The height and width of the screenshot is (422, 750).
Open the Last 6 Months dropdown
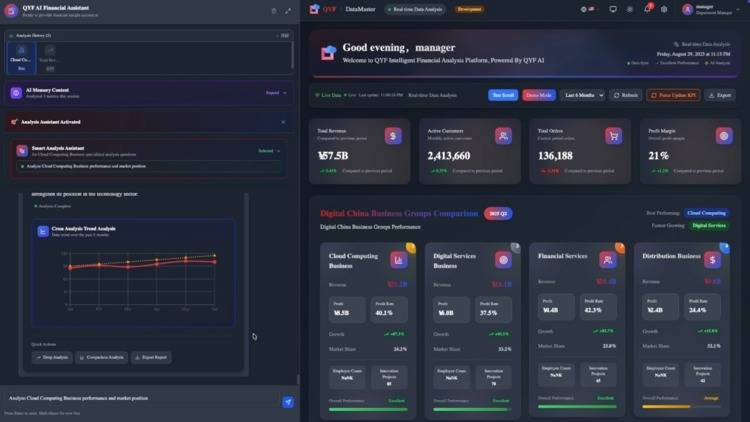point(582,95)
